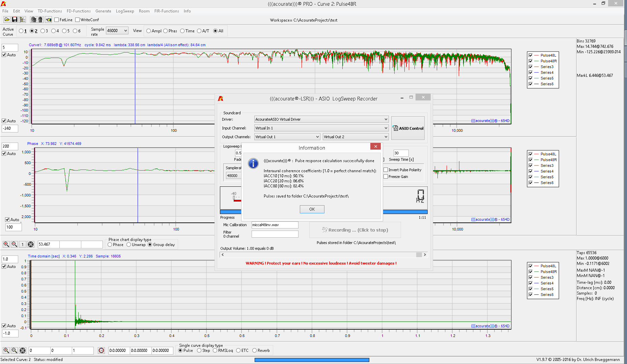Click the multiple-trash clear all curves icon
This screenshot has width=627, height=364.
33,20
